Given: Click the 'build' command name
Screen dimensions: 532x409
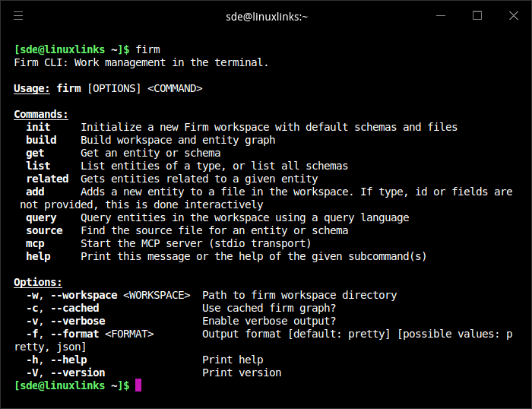Looking at the screenshot, I should pos(41,140).
